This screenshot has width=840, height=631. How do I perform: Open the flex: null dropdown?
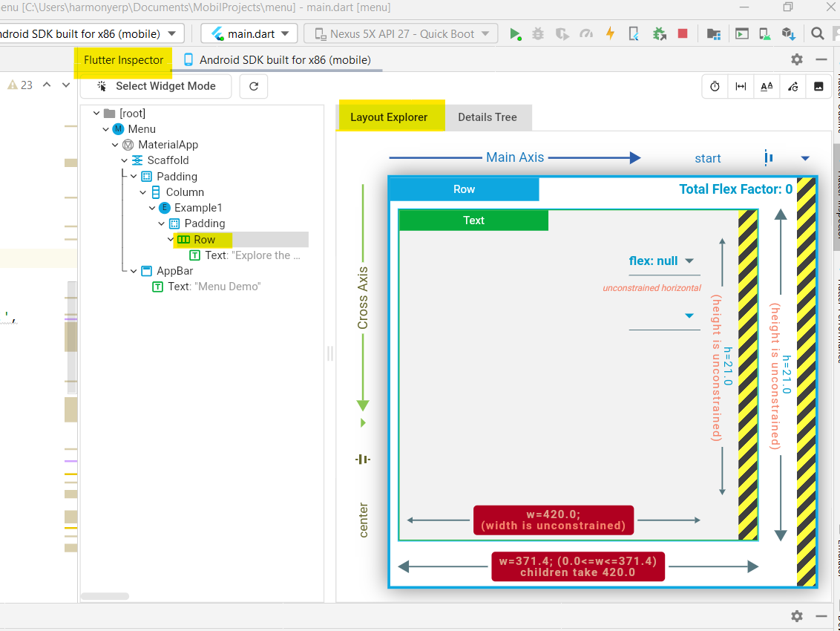[x=663, y=261]
